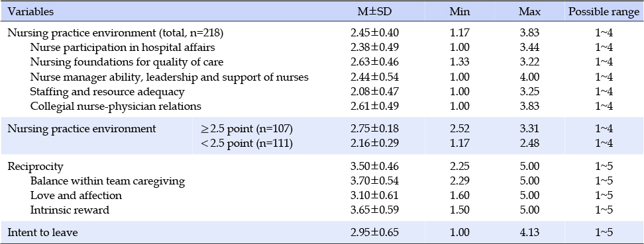This screenshot has width=644, height=244.
Task: Select the Intent to leave row label
Action: click(x=42, y=233)
